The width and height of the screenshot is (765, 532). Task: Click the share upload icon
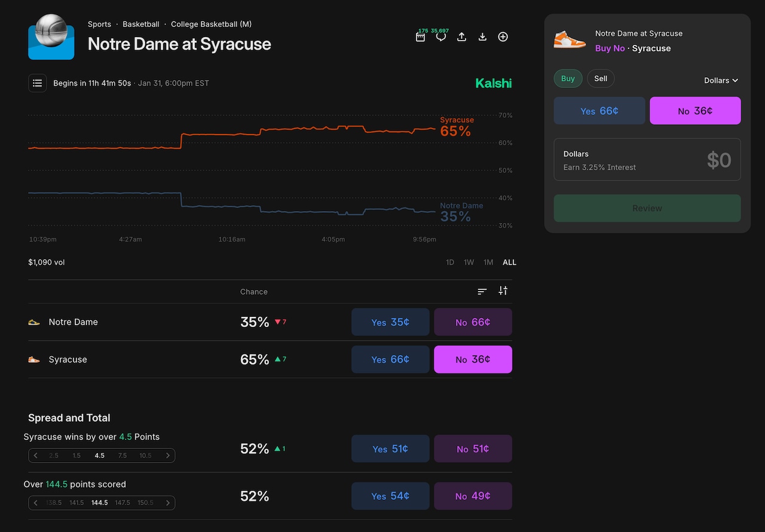461,37
